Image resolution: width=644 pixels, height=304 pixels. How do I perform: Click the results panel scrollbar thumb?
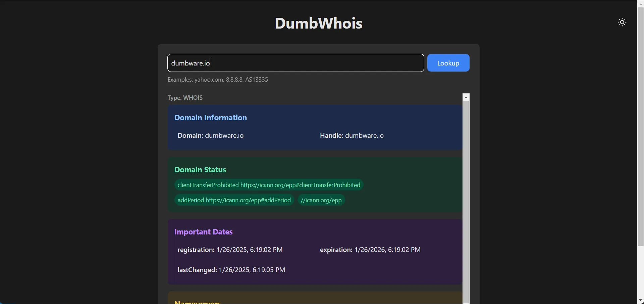(x=466, y=202)
